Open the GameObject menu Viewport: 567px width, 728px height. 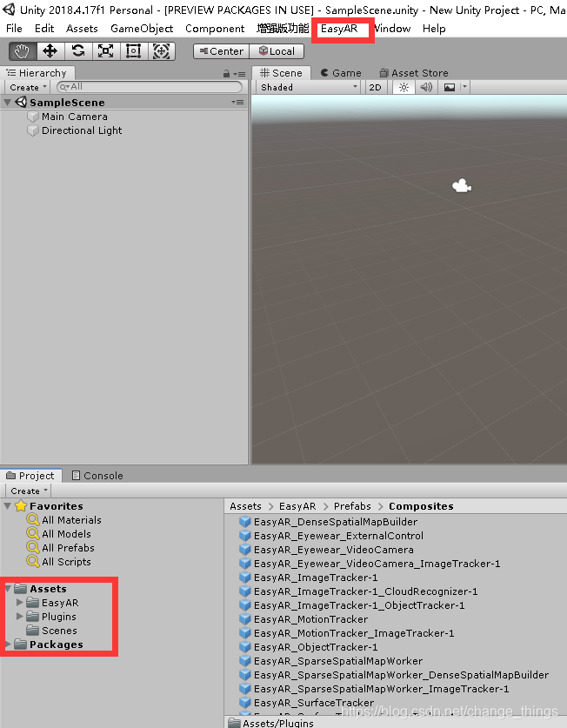coord(142,29)
